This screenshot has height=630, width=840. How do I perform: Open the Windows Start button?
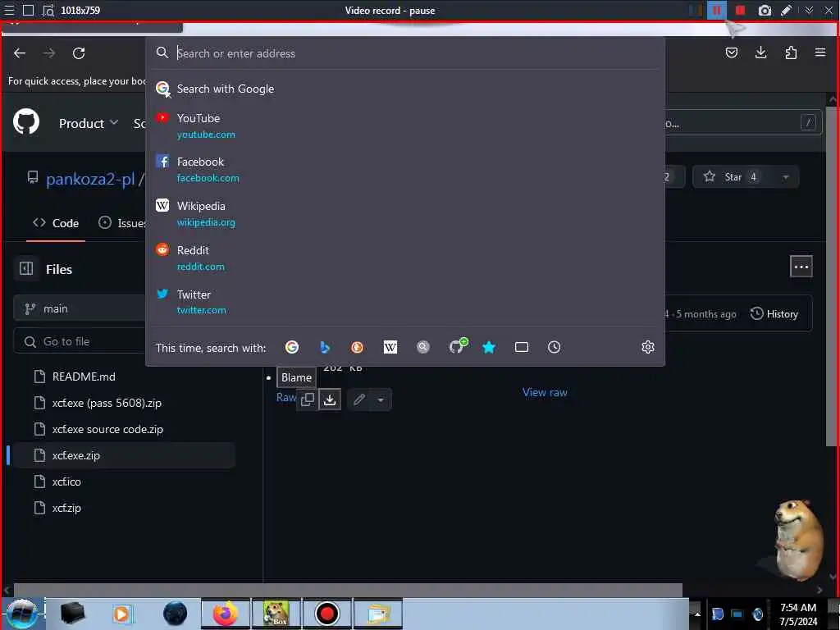pyautogui.click(x=21, y=614)
